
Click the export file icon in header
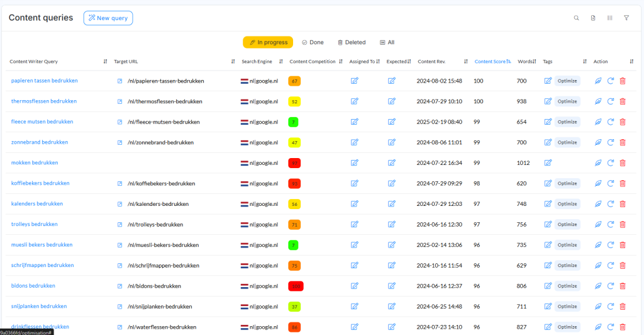[x=593, y=18]
